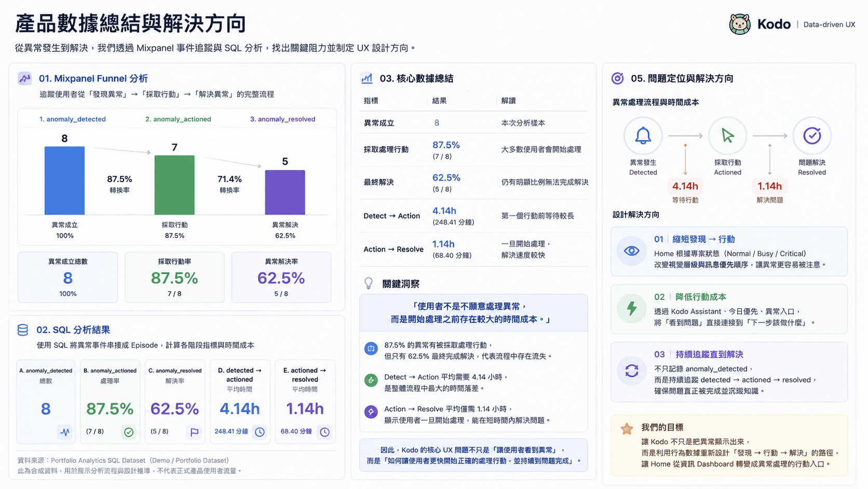Click the SQL database stack icon
This screenshot has height=489, width=868.
coord(23,330)
